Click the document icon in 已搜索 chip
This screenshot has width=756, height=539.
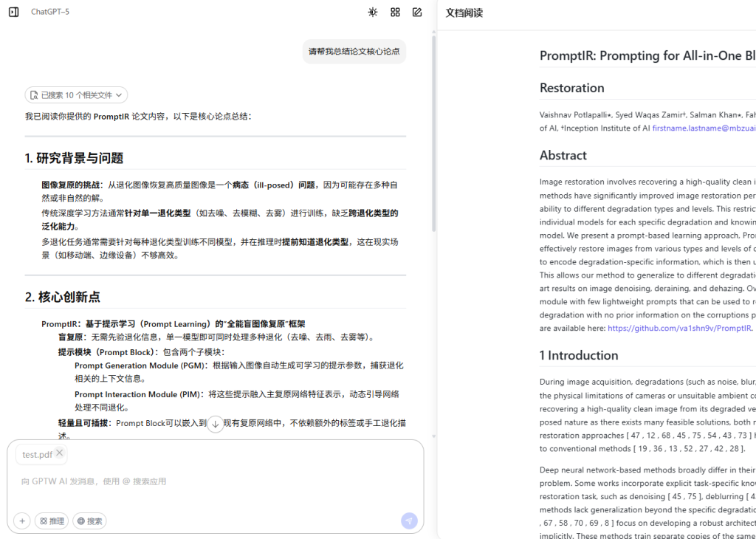click(x=34, y=95)
